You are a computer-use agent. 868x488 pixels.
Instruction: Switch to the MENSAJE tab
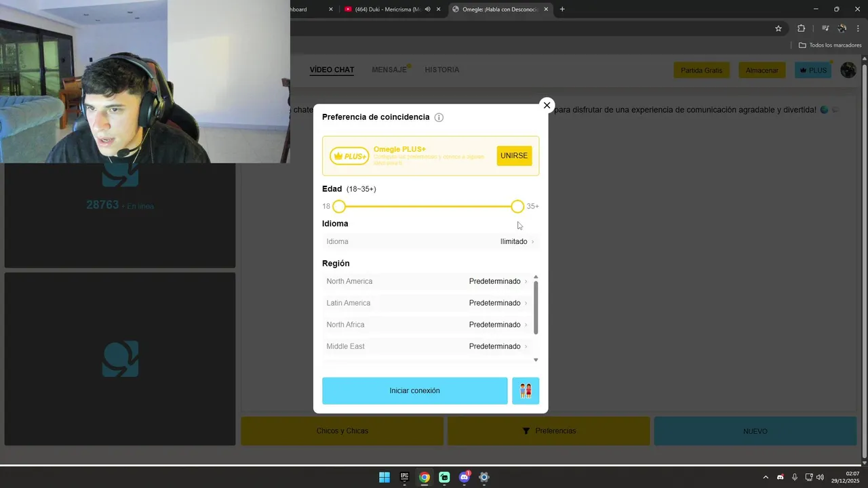pyautogui.click(x=389, y=70)
